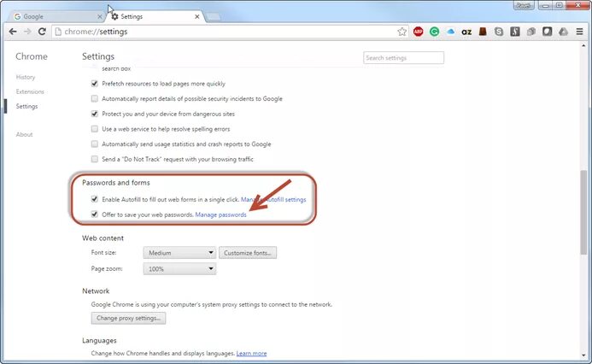The height and width of the screenshot is (364, 592).
Task: Open the 'az' extension icon
Action: 466,32
